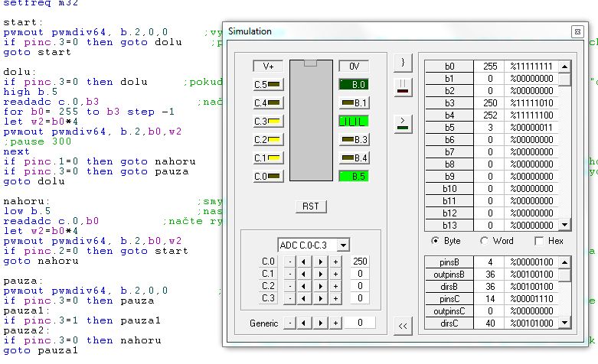Close the Simulation window
The image size is (598, 364).
(577, 31)
